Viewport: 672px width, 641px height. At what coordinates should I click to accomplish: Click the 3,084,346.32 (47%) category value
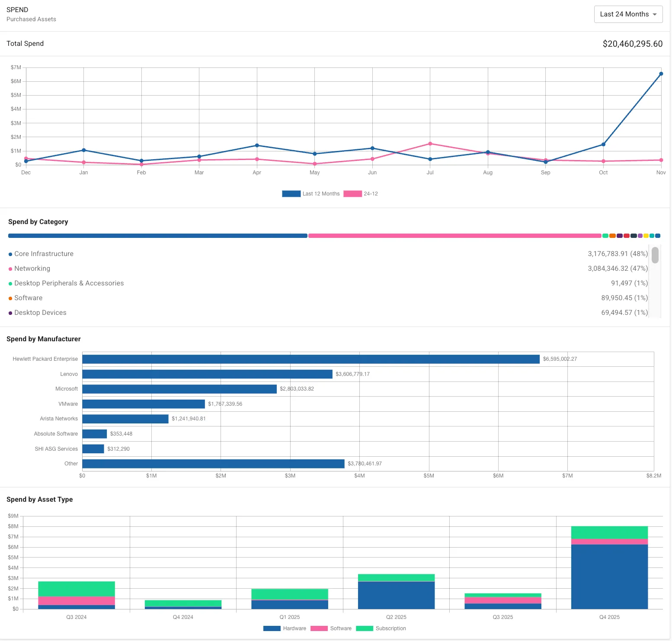pos(618,269)
